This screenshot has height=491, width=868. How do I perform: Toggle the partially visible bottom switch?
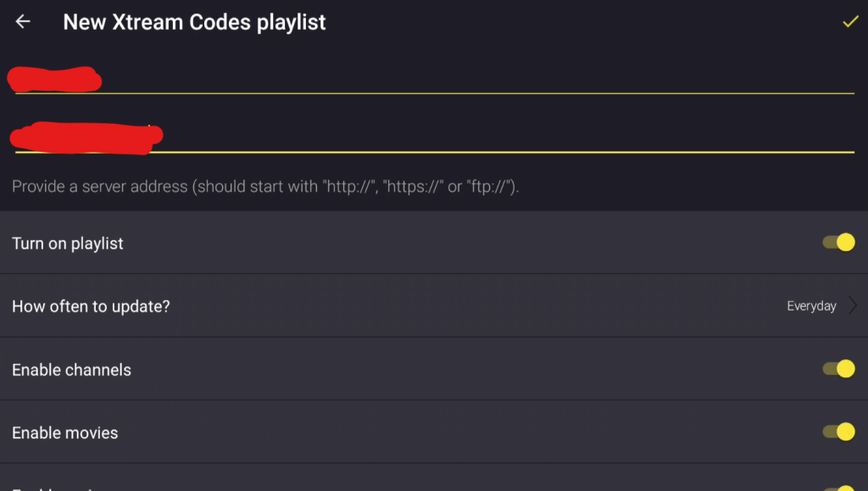point(839,488)
